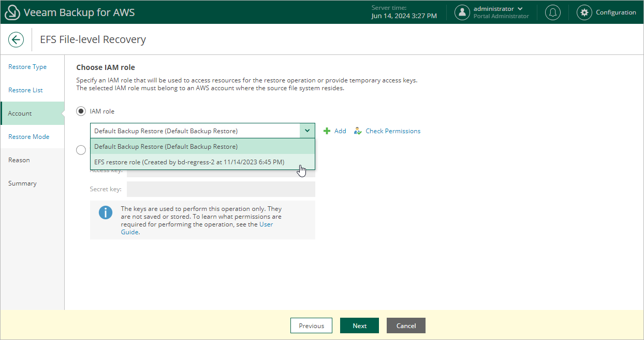Click the Configuration label
This screenshot has width=644, height=340.
(616, 12)
